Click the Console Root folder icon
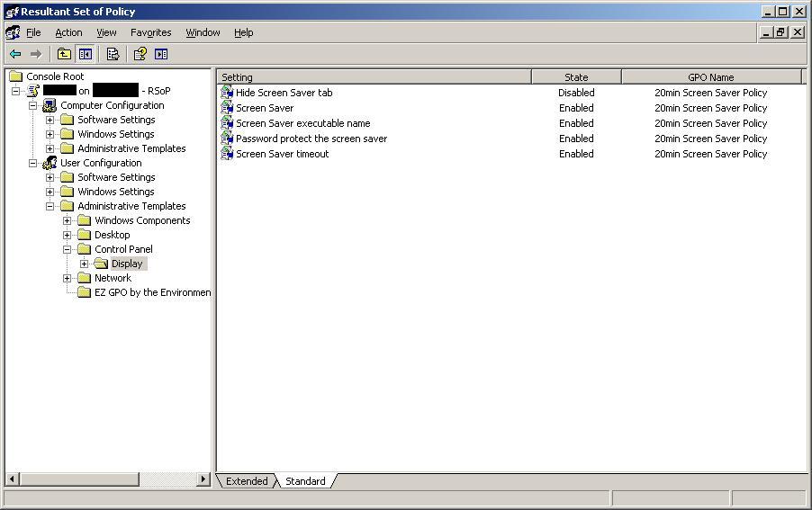The image size is (812, 510). 16,76
